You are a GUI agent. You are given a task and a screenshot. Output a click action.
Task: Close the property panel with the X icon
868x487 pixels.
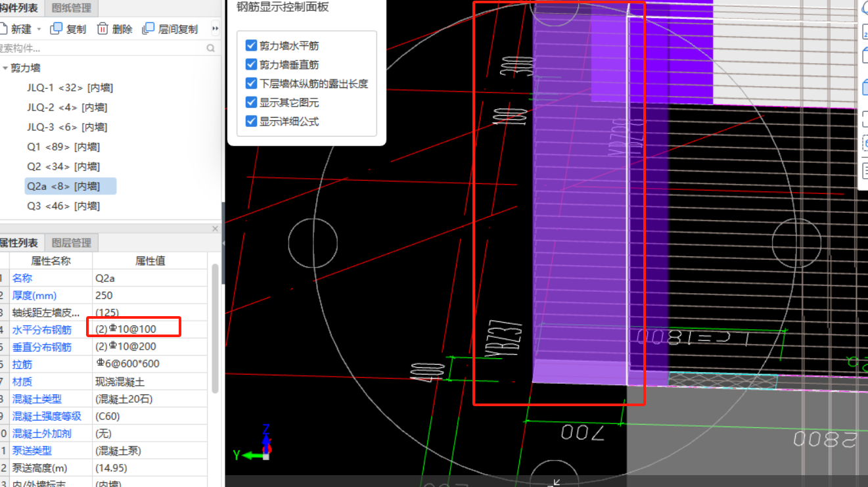click(x=215, y=229)
